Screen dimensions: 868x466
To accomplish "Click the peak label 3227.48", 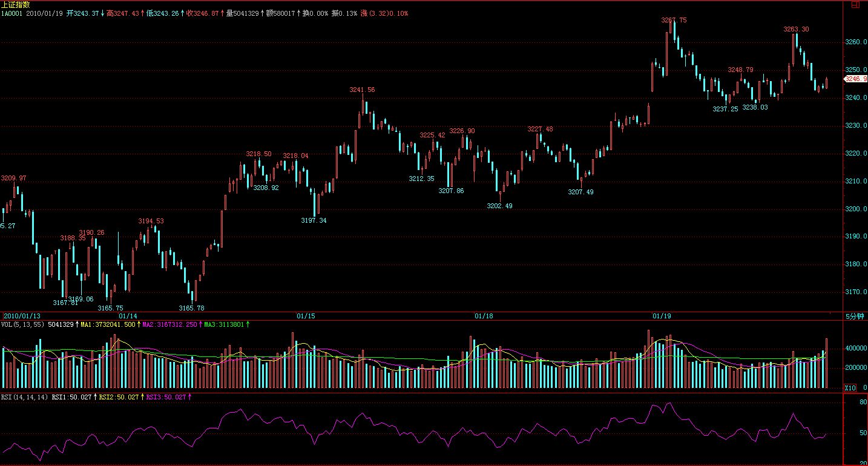I will [x=540, y=129].
